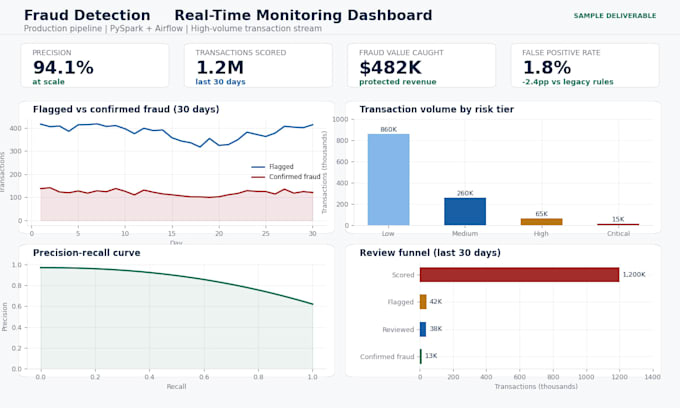Click the Scored funnel red bar
The width and height of the screenshot is (680, 408).
coord(520,275)
